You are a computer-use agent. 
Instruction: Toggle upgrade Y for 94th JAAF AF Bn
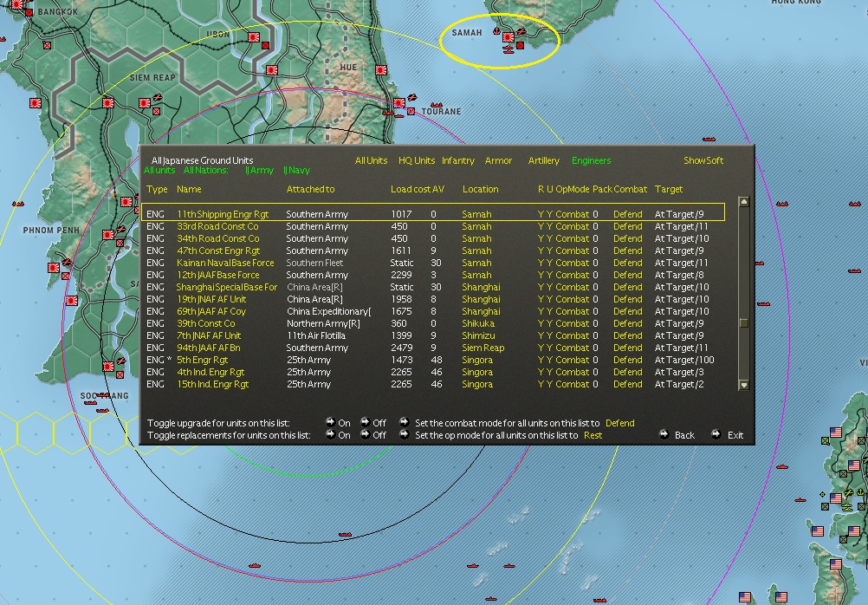(550, 348)
